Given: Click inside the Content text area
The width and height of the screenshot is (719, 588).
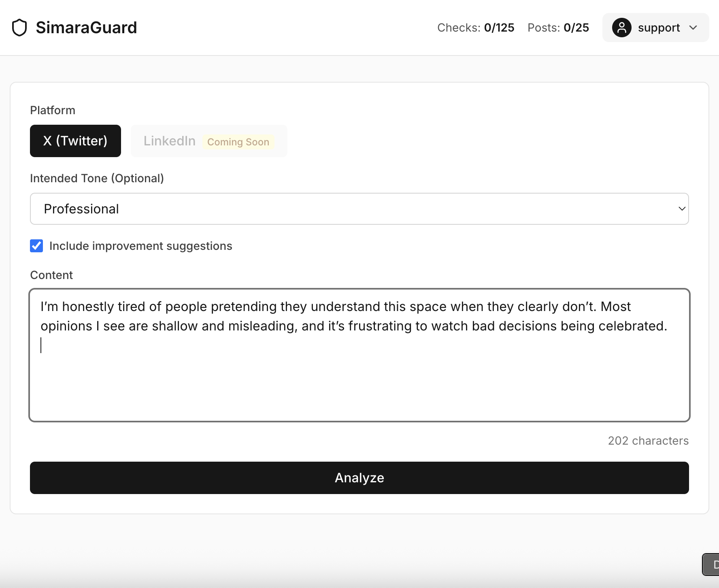Looking at the screenshot, I should (x=359, y=354).
